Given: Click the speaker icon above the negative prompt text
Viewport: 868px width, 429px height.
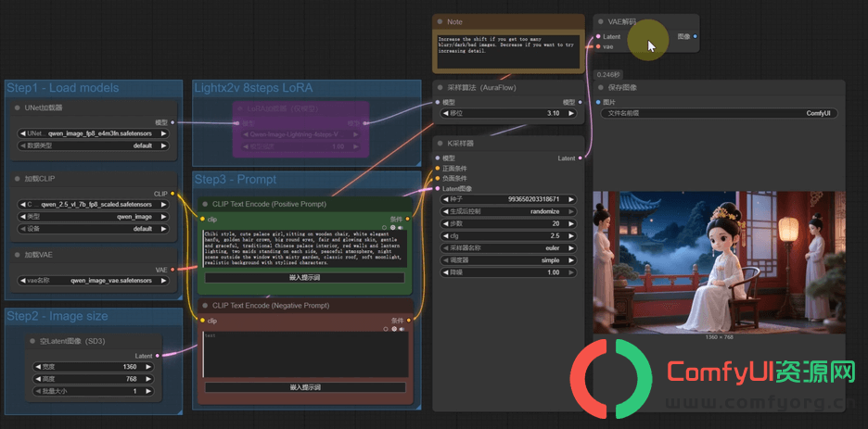Looking at the screenshot, I should coord(401,329).
